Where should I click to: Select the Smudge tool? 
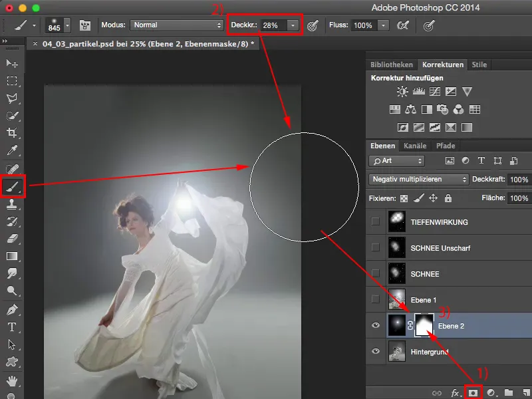12,273
